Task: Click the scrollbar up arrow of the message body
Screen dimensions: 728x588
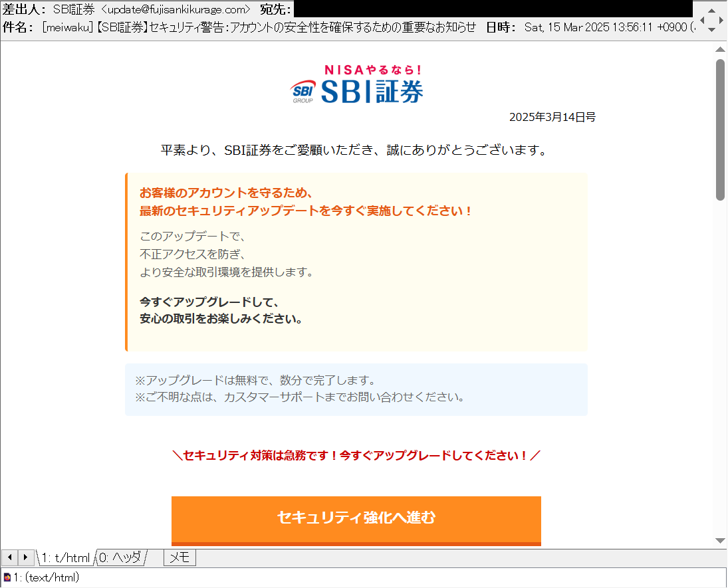Action: pyautogui.click(x=720, y=48)
